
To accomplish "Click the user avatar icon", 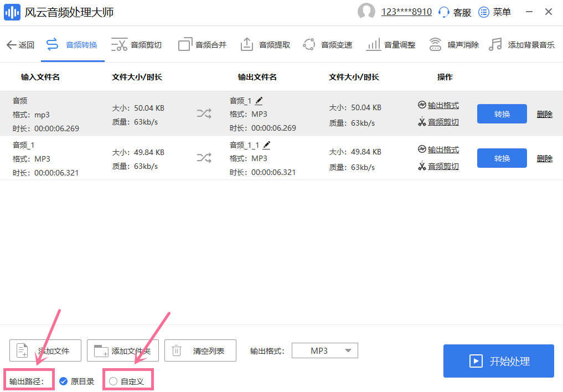I will coord(366,12).
